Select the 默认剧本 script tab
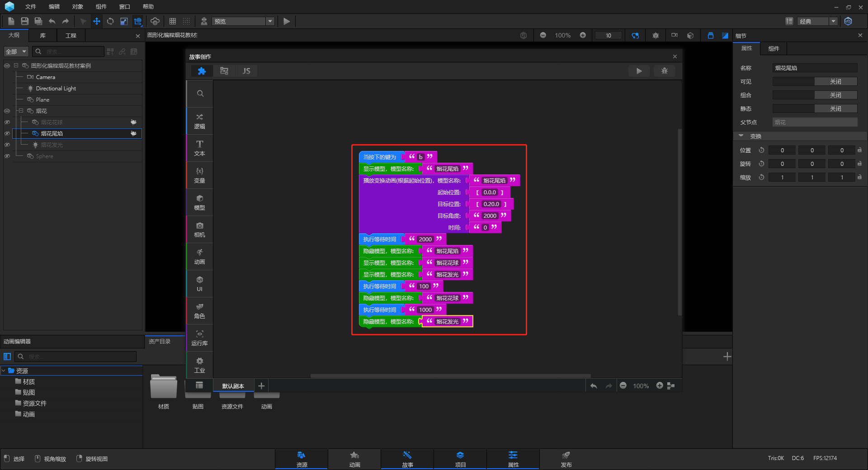 [x=233, y=386]
